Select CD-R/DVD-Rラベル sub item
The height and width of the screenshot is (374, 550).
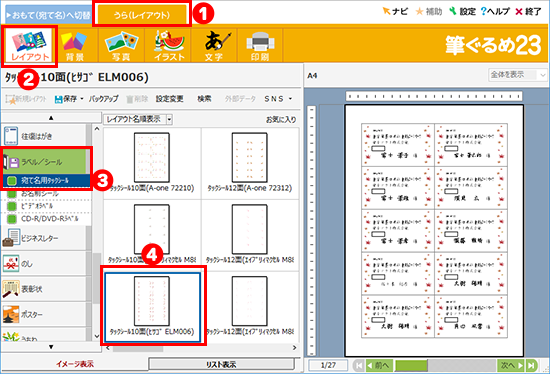[x=46, y=219]
